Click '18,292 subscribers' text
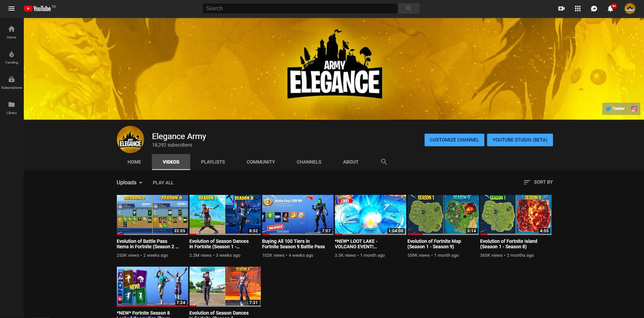 tap(172, 145)
